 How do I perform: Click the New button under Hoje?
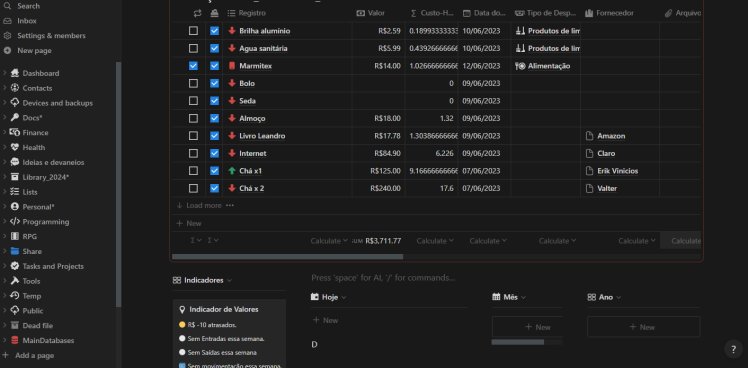pyautogui.click(x=325, y=320)
